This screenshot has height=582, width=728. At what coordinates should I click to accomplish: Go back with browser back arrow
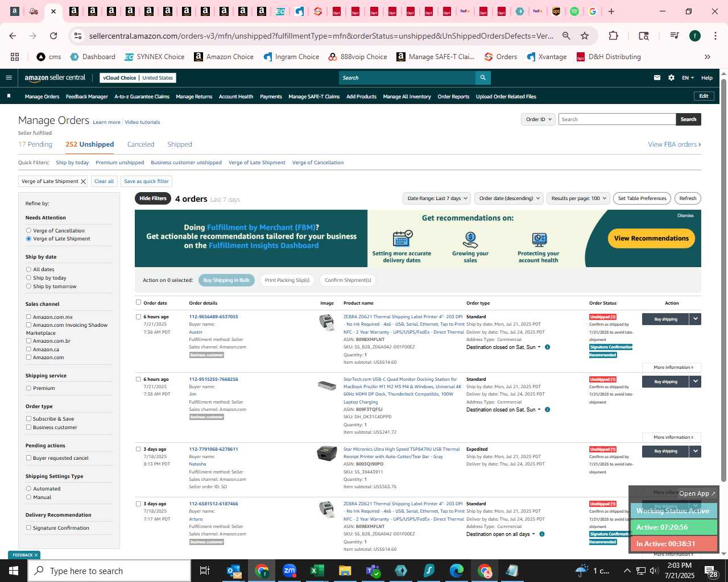click(13, 36)
